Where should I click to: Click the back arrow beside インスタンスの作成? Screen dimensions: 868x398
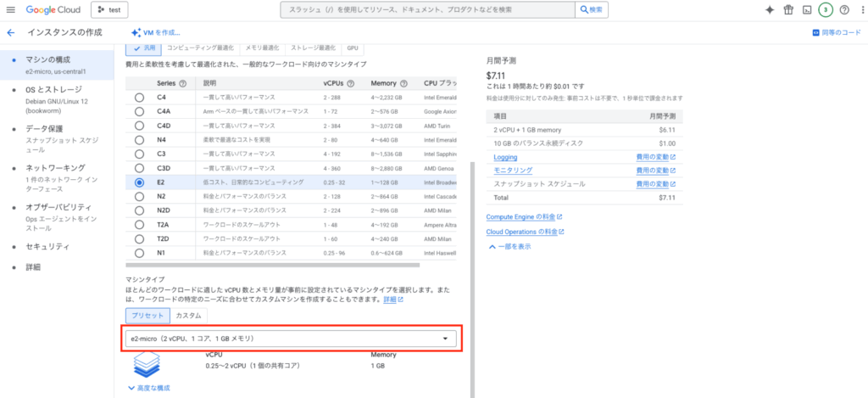[11, 32]
